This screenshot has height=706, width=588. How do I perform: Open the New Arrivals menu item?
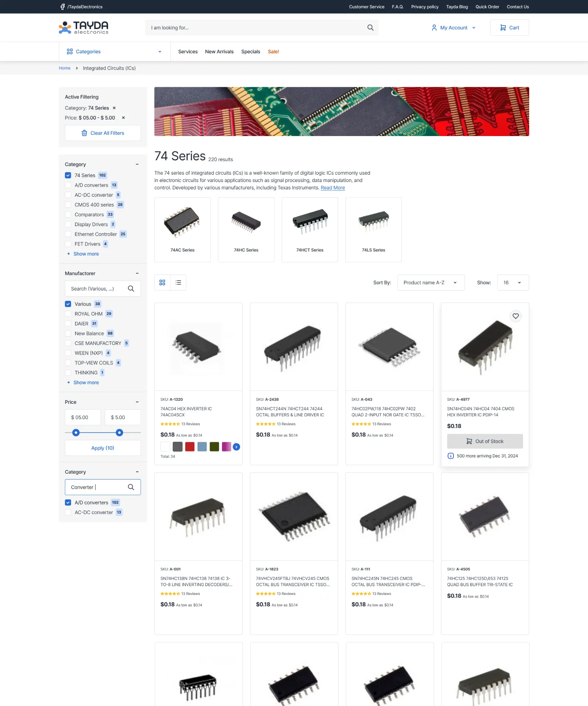[219, 51]
